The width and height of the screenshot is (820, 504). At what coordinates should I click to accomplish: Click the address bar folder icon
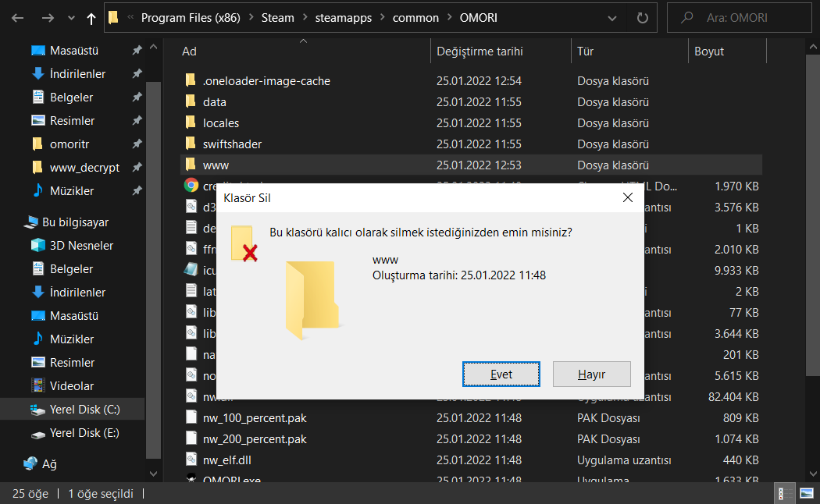point(113,18)
